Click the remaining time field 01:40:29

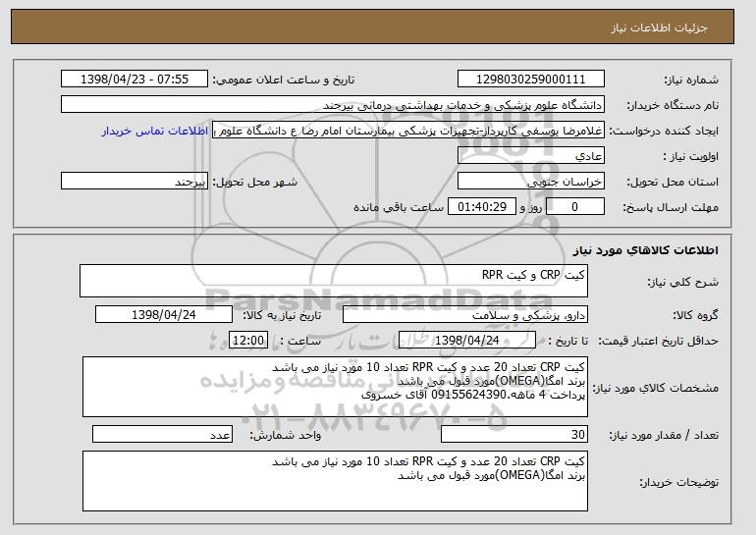click(x=482, y=207)
